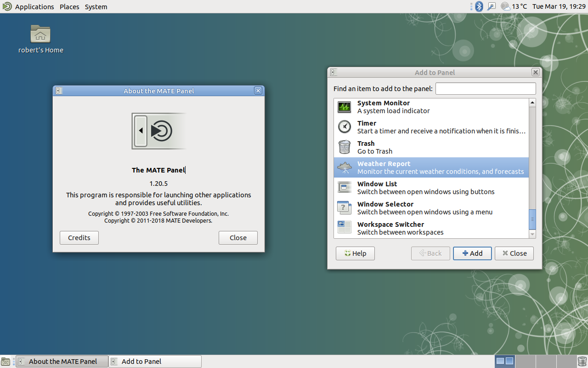Switch to second workspace in switcher
Viewport: 588px width, 368px height.
pos(525,362)
